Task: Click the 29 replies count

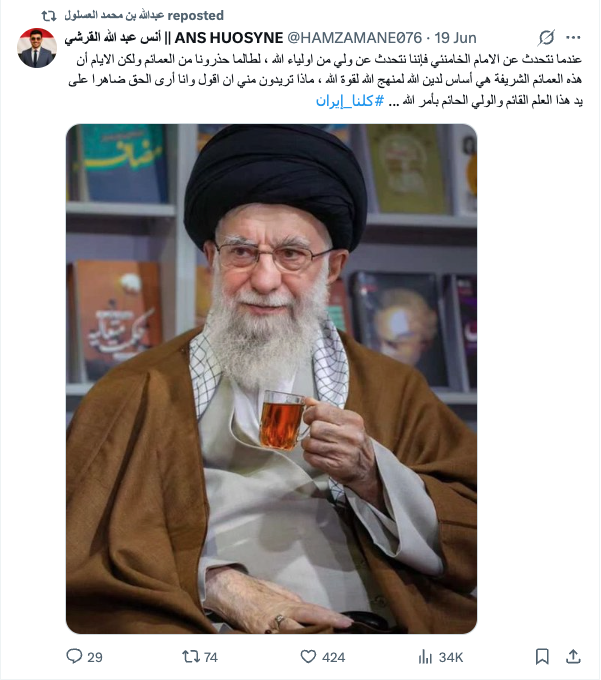Action: (x=95, y=657)
